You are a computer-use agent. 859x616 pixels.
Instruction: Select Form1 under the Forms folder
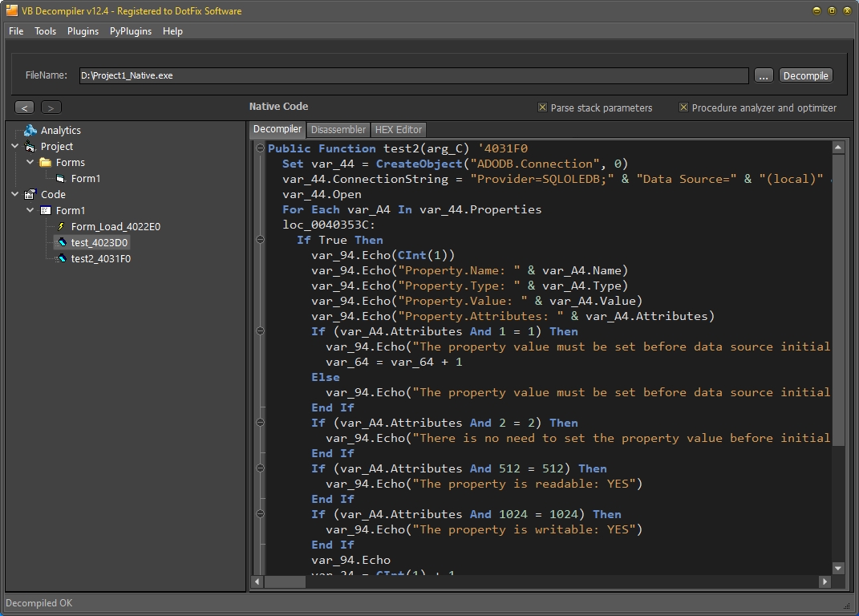point(86,179)
